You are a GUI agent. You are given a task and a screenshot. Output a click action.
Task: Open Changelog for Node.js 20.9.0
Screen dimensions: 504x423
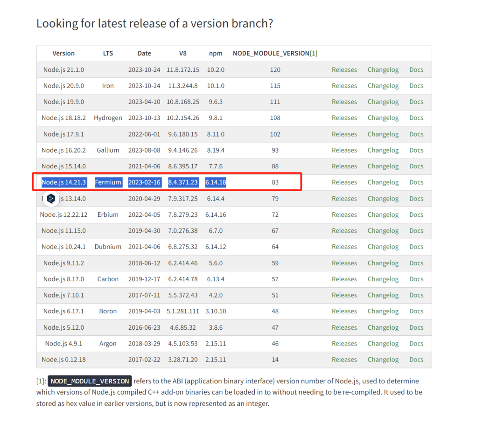(x=383, y=86)
